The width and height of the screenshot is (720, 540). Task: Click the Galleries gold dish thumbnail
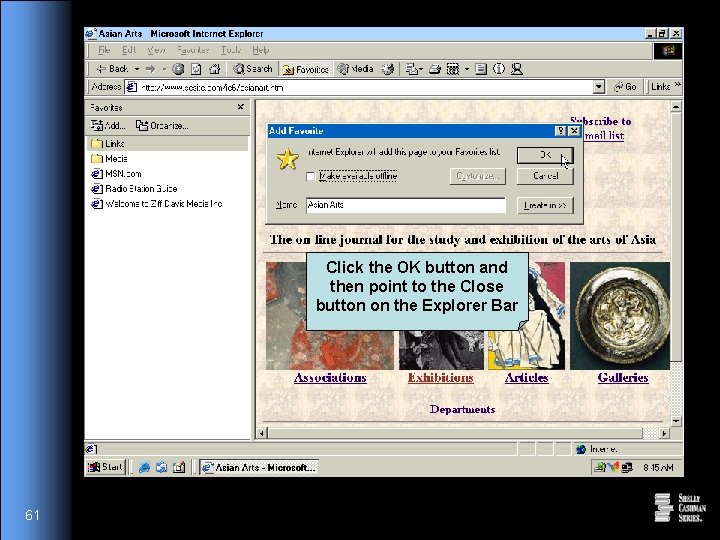(620, 315)
